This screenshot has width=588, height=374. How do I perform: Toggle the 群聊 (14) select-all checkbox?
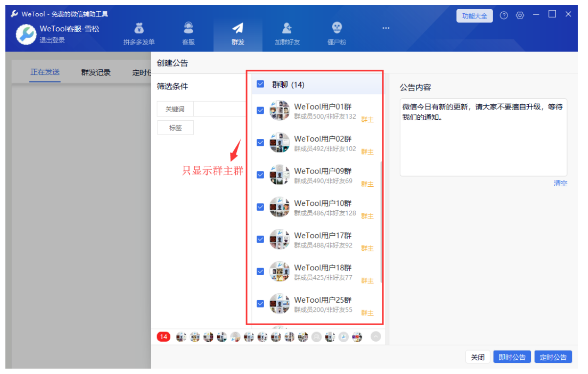pos(260,84)
